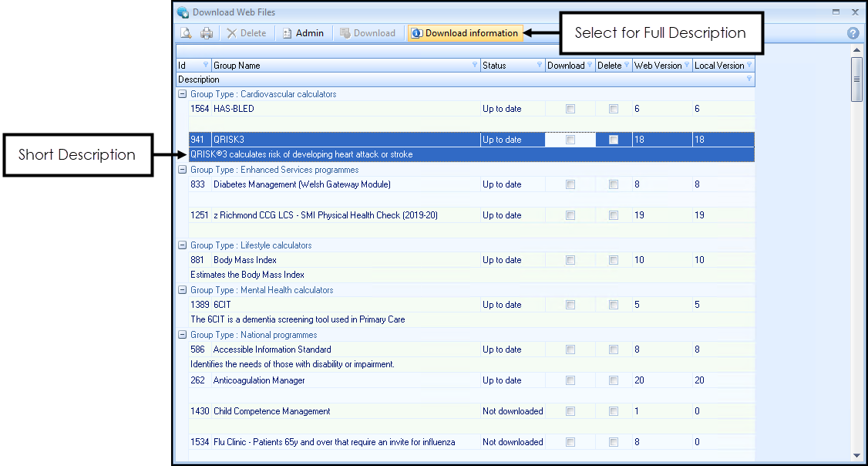
Task: Collapse the National programmes group
Action: pos(183,335)
